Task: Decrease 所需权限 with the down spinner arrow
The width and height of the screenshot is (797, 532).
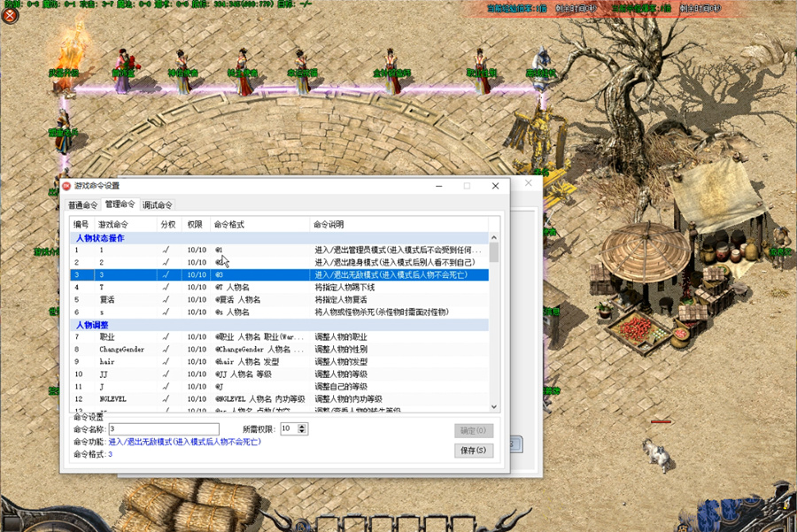Action: click(302, 431)
